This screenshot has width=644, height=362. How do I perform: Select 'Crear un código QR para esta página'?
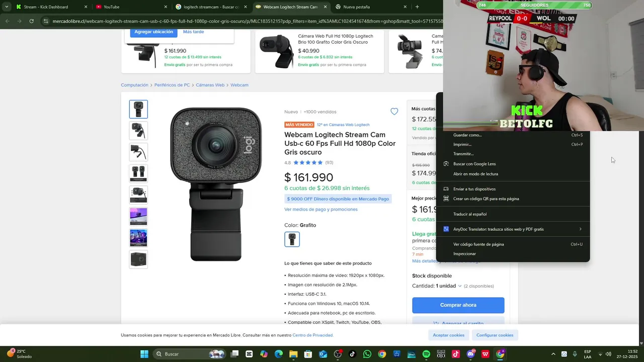pyautogui.click(x=513, y=199)
